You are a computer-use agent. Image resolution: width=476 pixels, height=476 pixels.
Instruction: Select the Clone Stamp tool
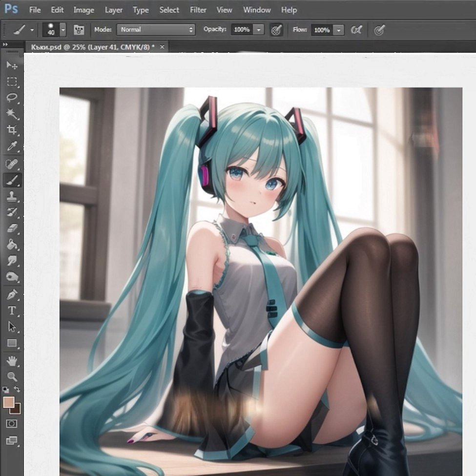pos(12,196)
